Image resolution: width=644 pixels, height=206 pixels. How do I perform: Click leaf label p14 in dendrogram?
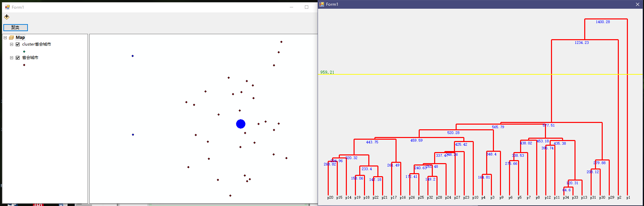click(348, 197)
